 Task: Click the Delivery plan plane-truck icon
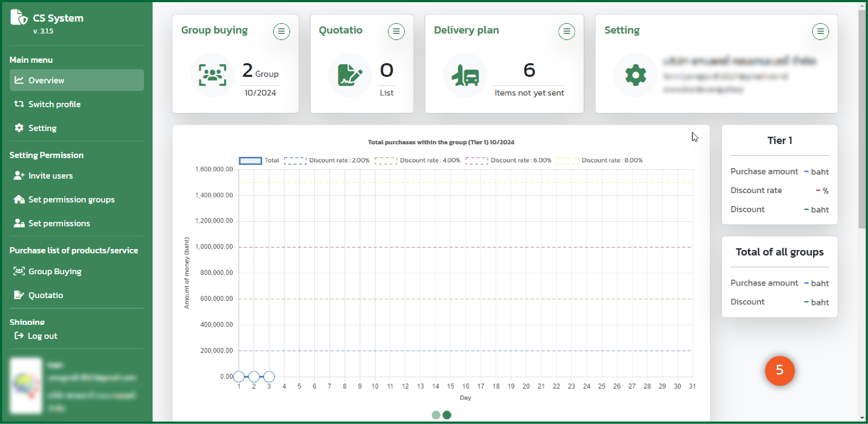coord(465,75)
